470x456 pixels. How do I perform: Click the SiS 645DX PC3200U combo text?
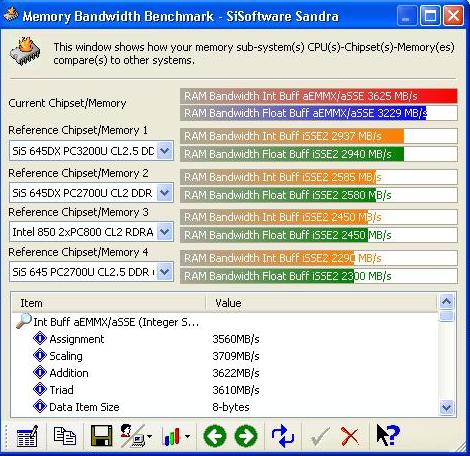pyautogui.click(x=83, y=151)
